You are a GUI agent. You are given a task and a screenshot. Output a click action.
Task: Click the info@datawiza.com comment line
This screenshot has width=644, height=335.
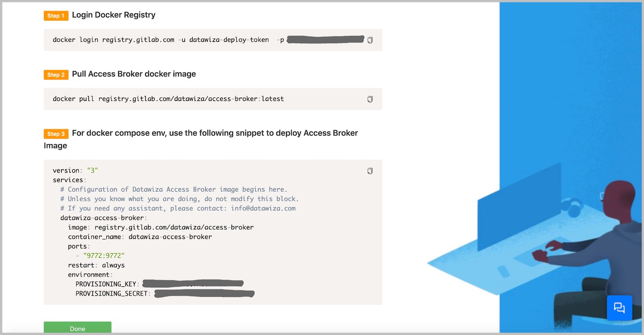click(x=178, y=208)
